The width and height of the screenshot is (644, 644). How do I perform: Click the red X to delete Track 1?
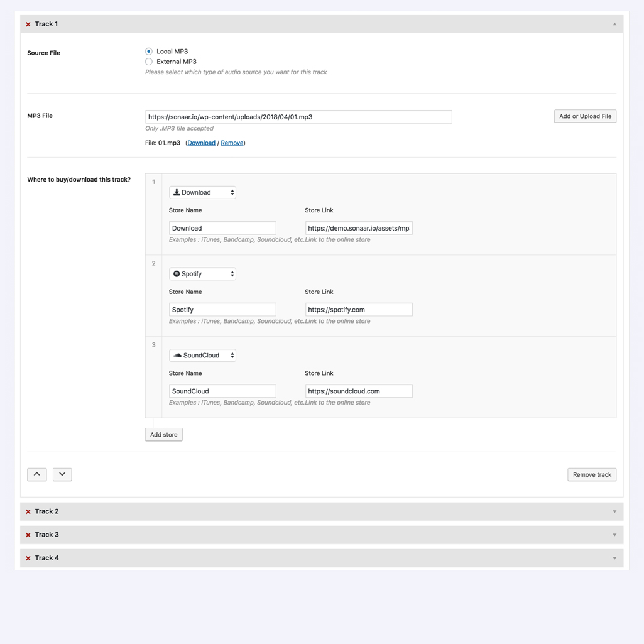click(x=28, y=23)
